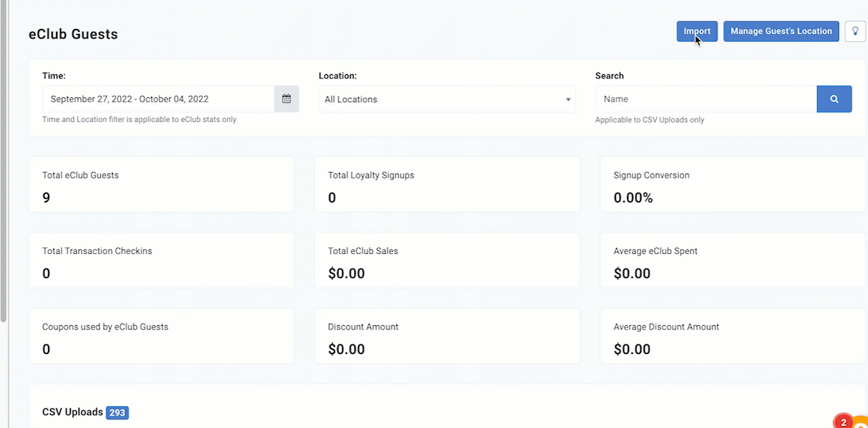Click the Average eClub Spent card
The width and height of the screenshot is (868, 428).
[x=733, y=260]
